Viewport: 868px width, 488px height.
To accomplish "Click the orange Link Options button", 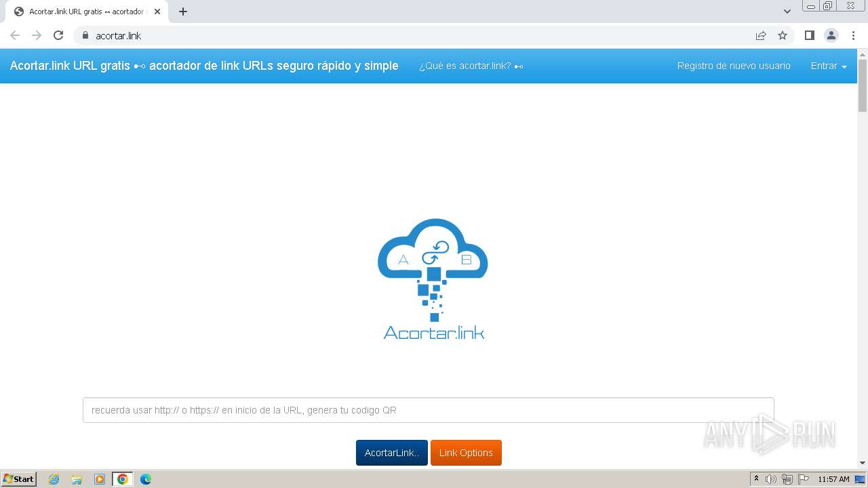I will [x=466, y=453].
